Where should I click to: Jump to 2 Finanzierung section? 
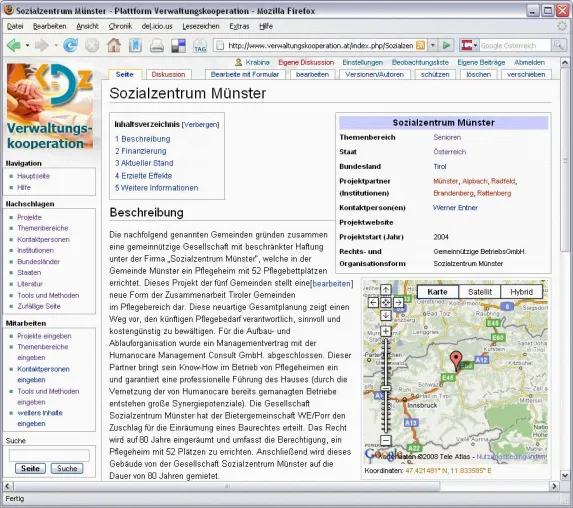[x=141, y=151]
